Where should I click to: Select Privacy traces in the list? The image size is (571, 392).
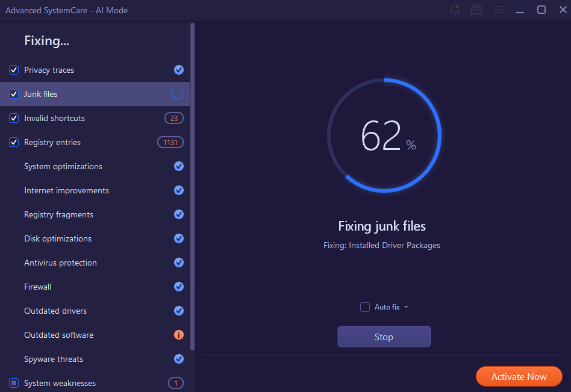(49, 70)
